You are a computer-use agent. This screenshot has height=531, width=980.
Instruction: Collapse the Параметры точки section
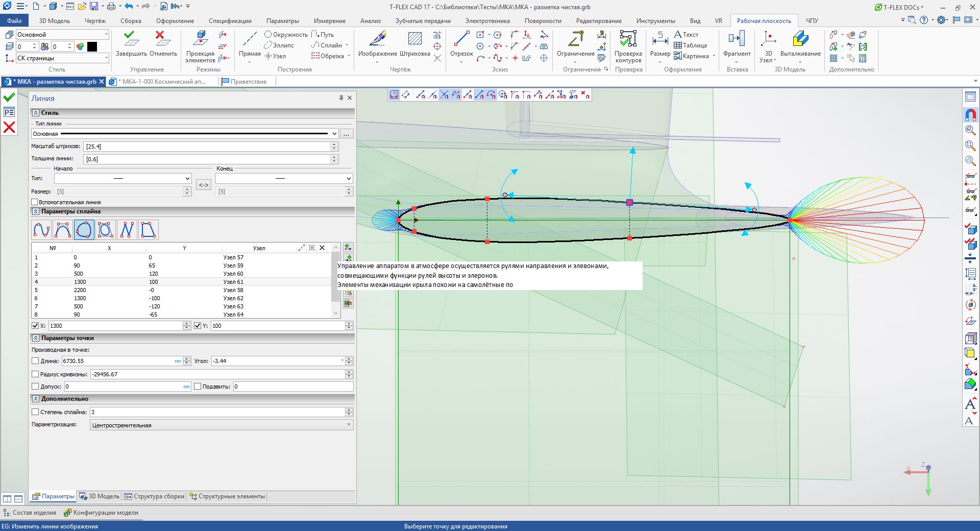pyautogui.click(x=36, y=338)
